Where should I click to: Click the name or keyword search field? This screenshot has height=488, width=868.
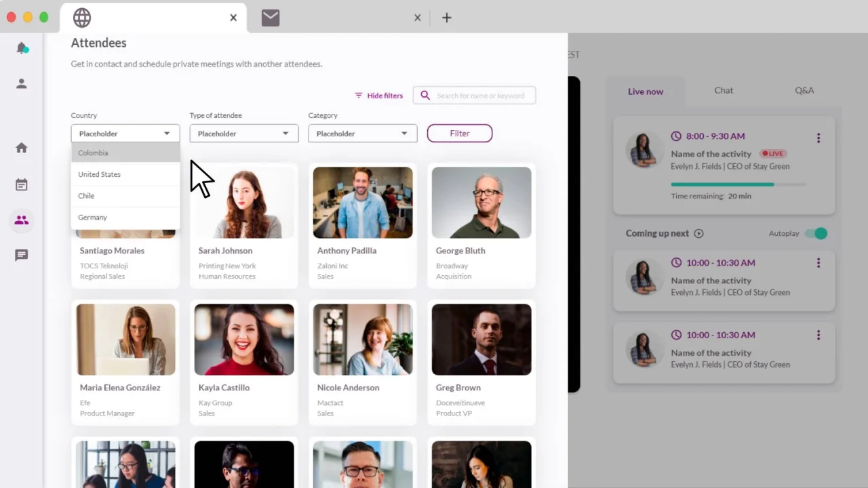(x=475, y=96)
